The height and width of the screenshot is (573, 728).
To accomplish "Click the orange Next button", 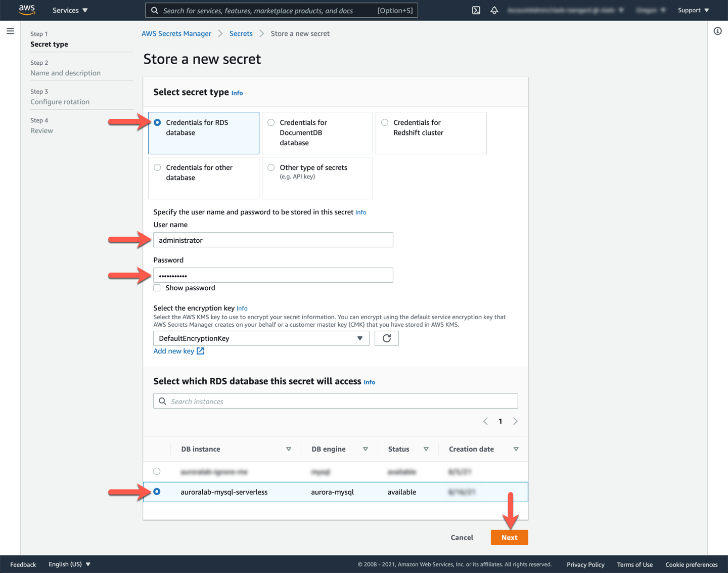I will (509, 538).
